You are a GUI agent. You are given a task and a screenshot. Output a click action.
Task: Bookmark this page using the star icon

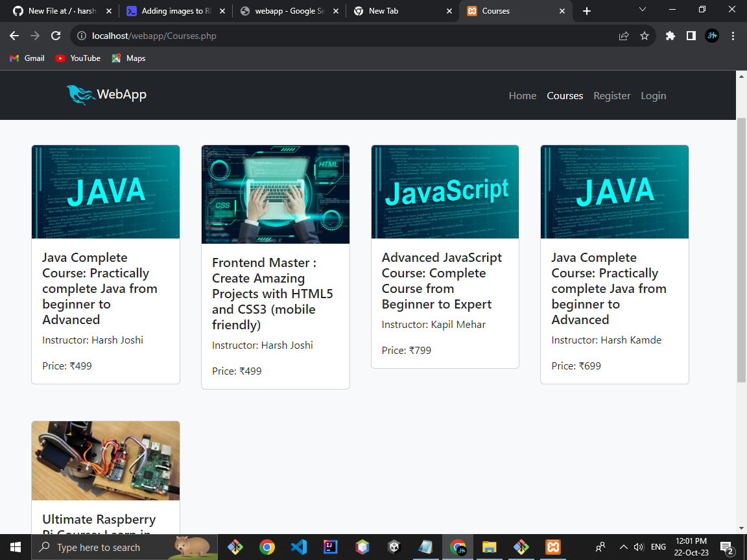coord(645,36)
